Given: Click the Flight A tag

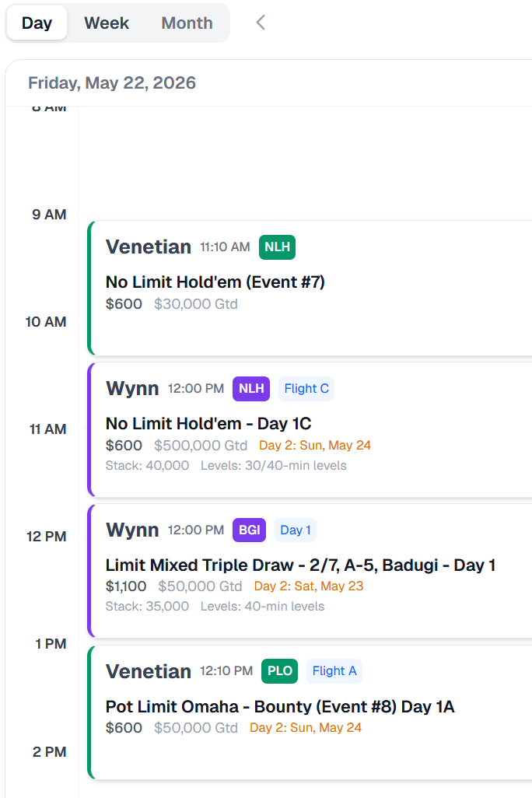Looking at the screenshot, I should click(x=334, y=671).
